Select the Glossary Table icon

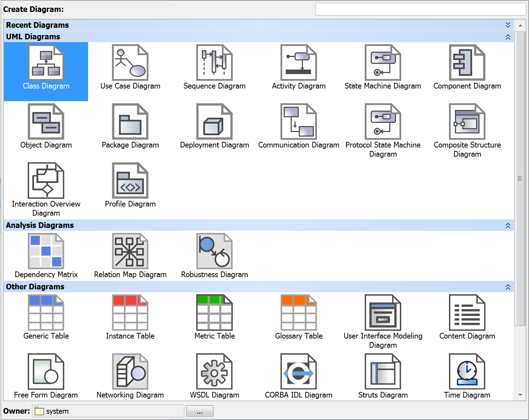click(299, 313)
